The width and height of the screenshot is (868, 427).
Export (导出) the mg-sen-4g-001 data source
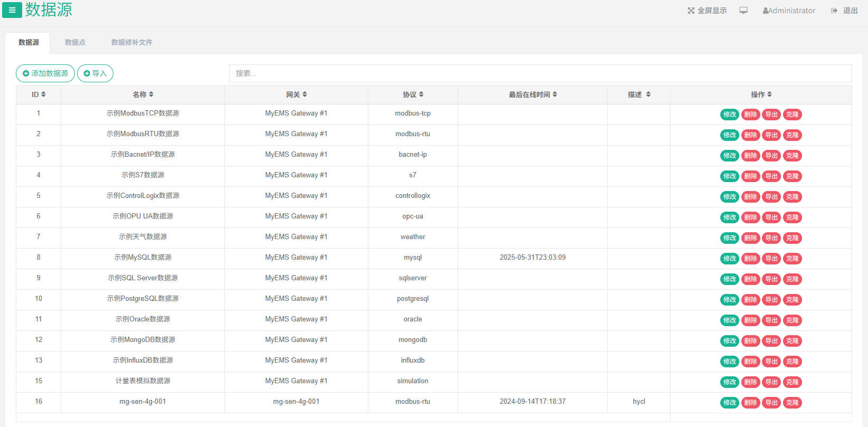coord(771,403)
